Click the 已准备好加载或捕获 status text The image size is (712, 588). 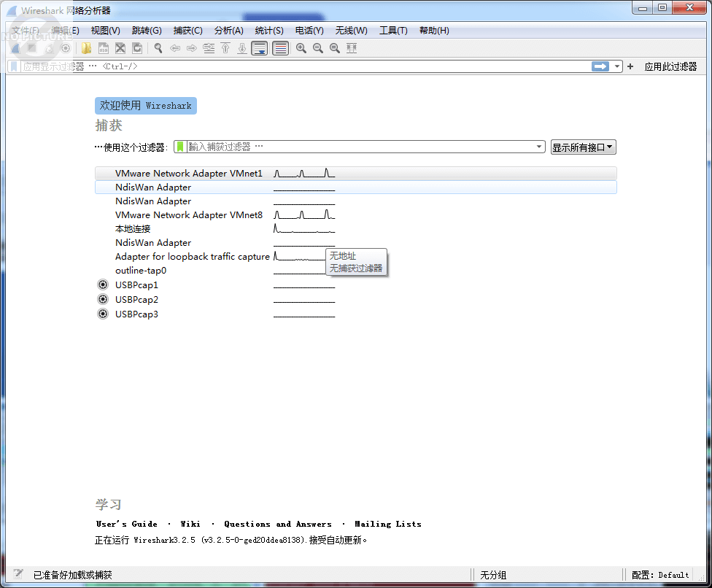(x=73, y=575)
